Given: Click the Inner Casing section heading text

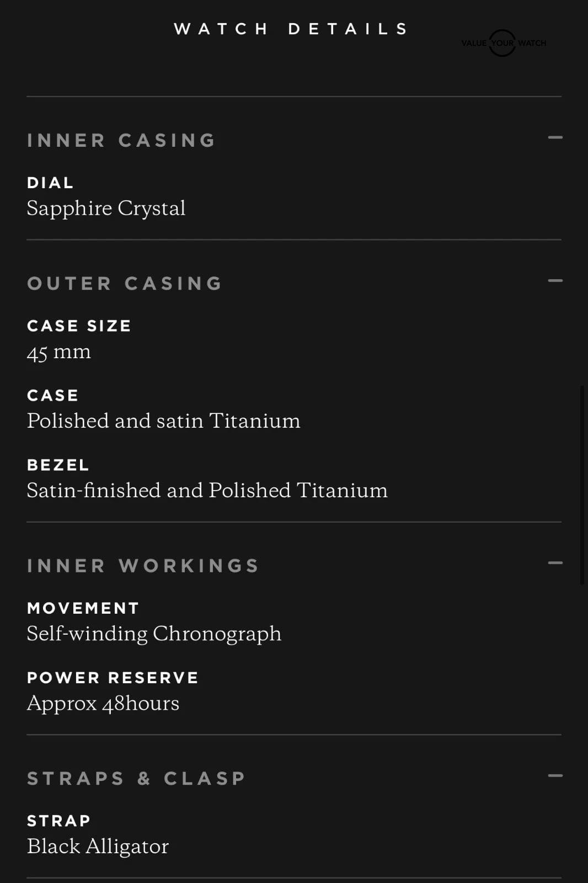Looking at the screenshot, I should click(121, 140).
